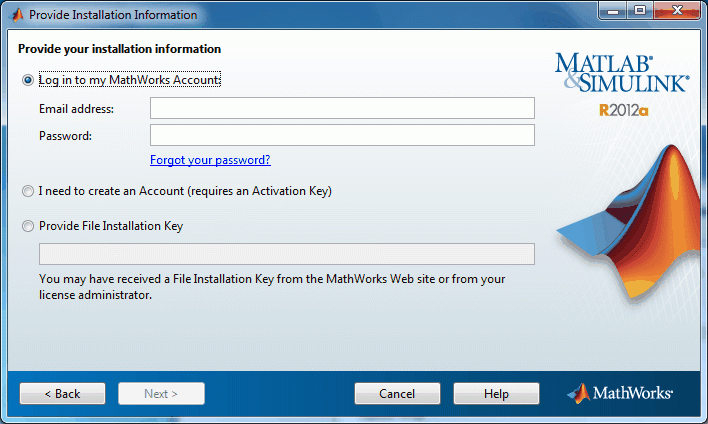Focus the Email address field
This screenshot has height=424, width=708.
[342, 108]
